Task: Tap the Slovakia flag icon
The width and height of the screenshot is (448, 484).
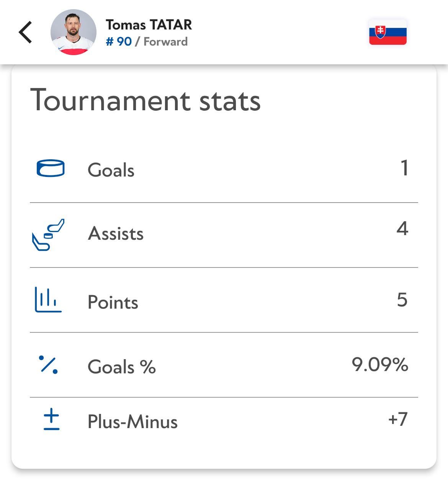Action: 388,32
